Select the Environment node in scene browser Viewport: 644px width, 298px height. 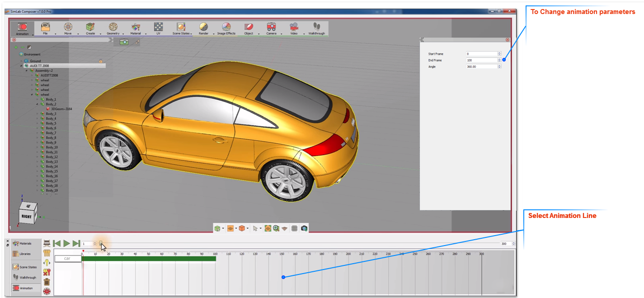[32, 54]
